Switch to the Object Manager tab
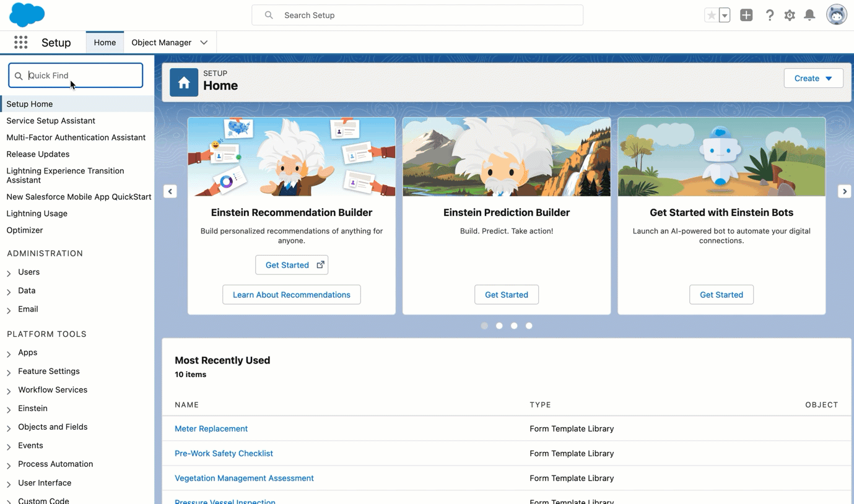 tap(161, 42)
